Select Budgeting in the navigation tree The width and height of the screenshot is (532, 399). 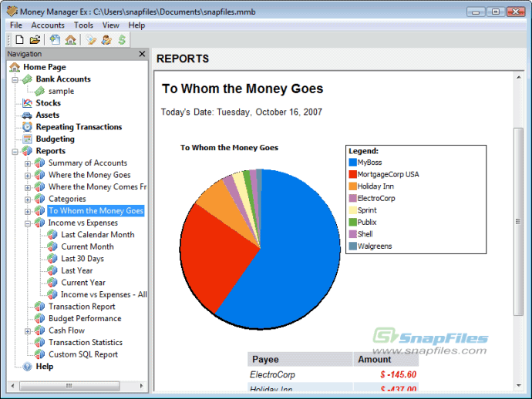tap(55, 139)
